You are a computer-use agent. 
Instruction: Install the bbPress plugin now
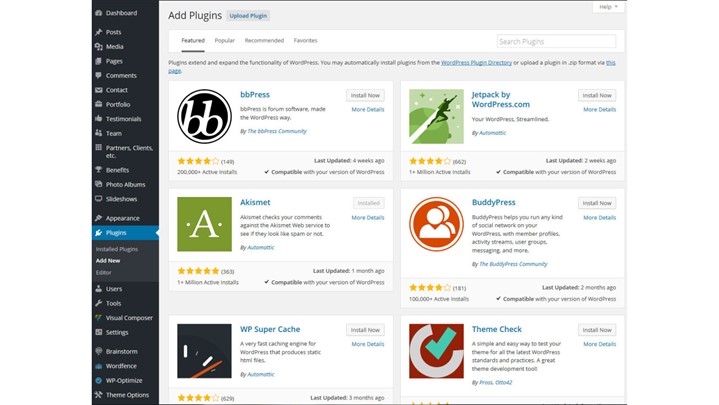click(x=365, y=95)
